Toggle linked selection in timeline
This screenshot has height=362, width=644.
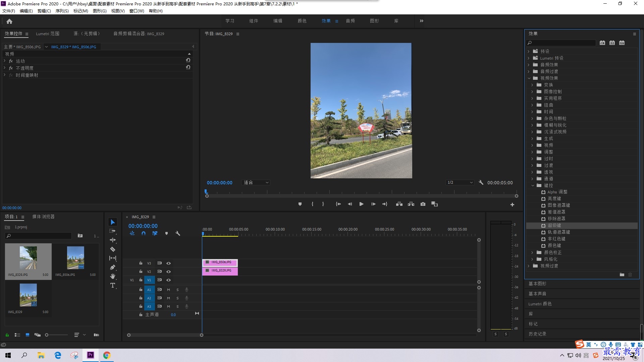coord(155,233)
